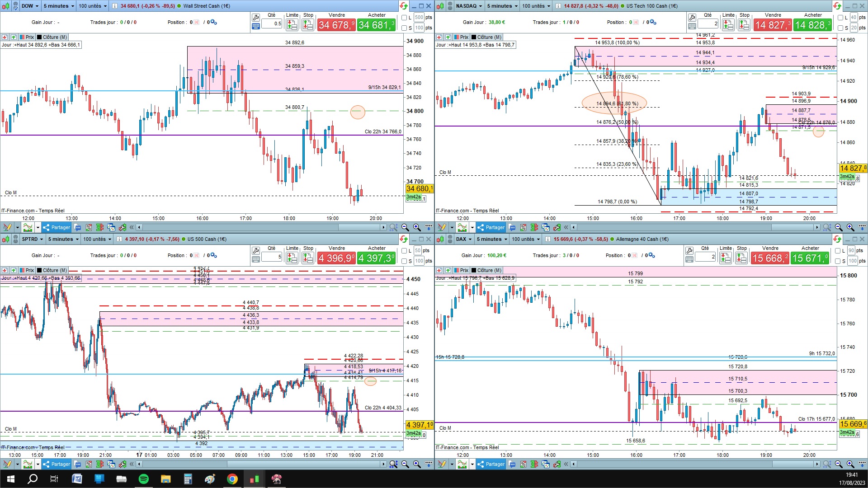Zoom out on the NASDAQ chart
Image resolution: width=868 pixels, height=488 pixels.
(x=839, y=227)
